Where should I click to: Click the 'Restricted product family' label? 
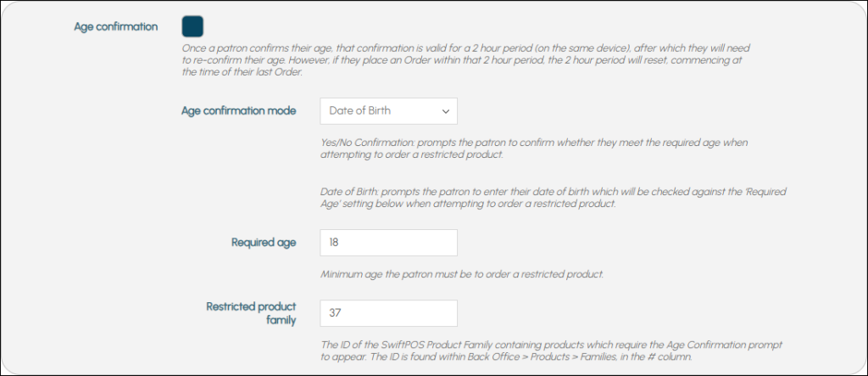[x=251, y=313]
